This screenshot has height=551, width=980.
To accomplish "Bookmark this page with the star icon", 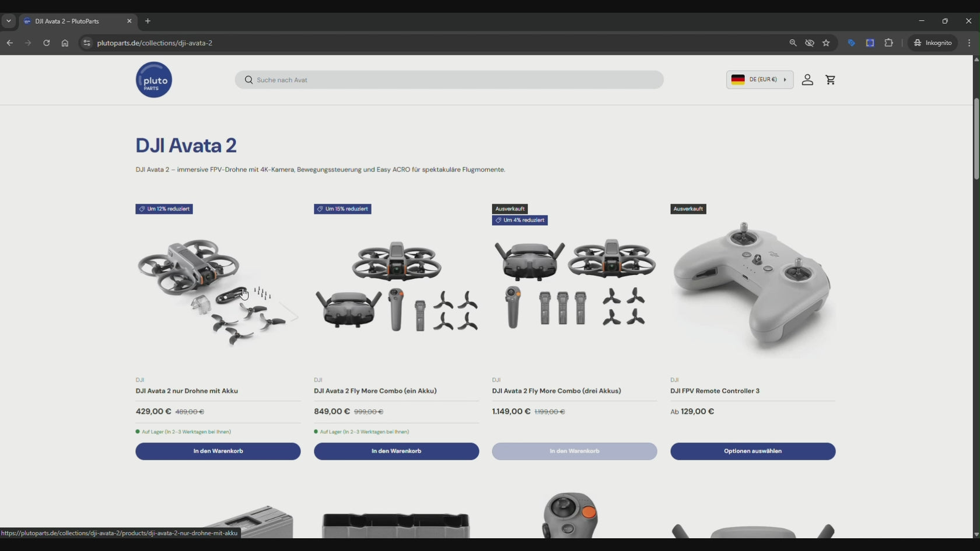I will click(826, 43).
